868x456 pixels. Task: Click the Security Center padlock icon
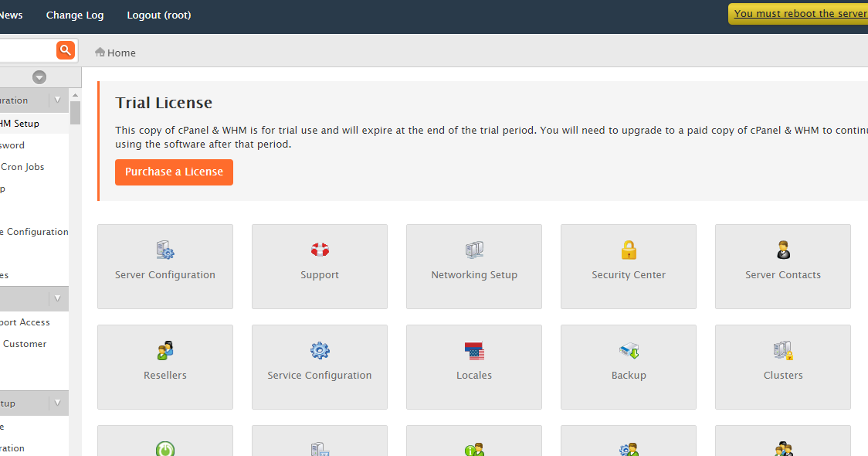tap(629, 250)
